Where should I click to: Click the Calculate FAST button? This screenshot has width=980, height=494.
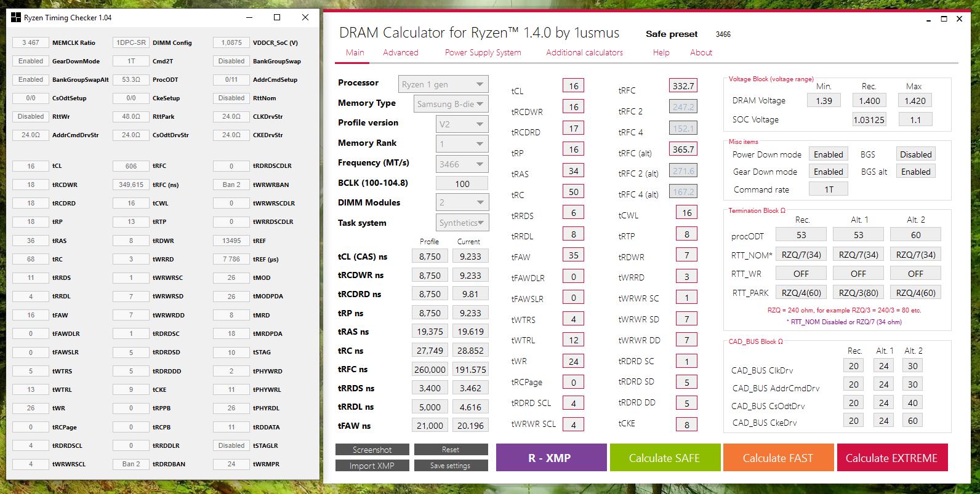778,458
